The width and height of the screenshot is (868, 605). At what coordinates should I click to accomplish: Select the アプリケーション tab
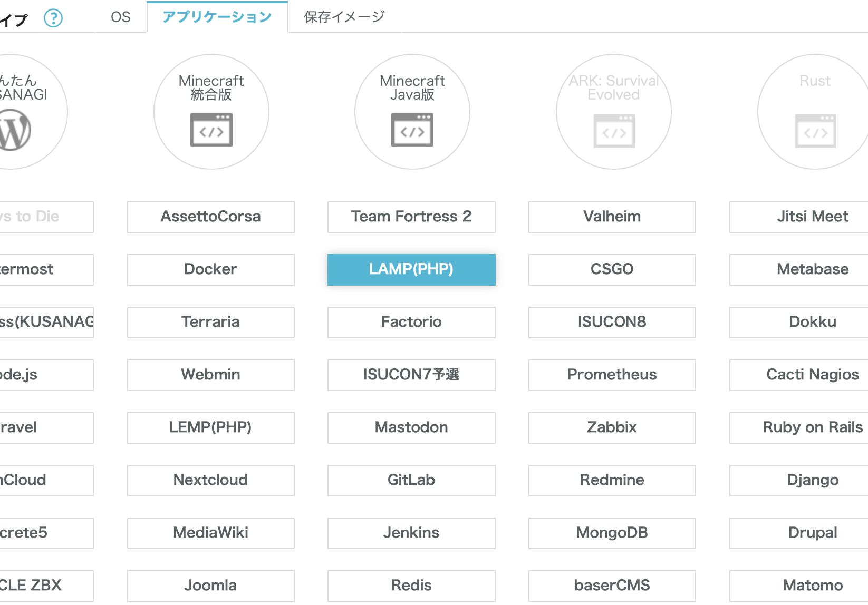(217, 17)
